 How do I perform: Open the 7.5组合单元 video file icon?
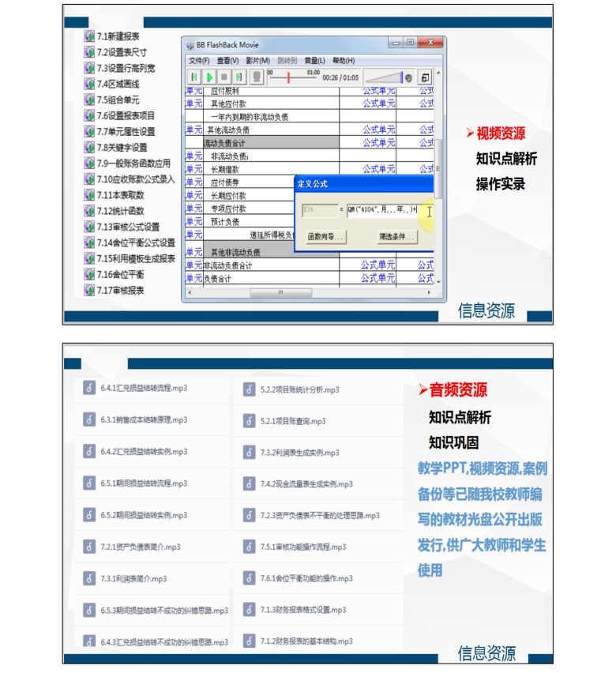click(89, 100)
